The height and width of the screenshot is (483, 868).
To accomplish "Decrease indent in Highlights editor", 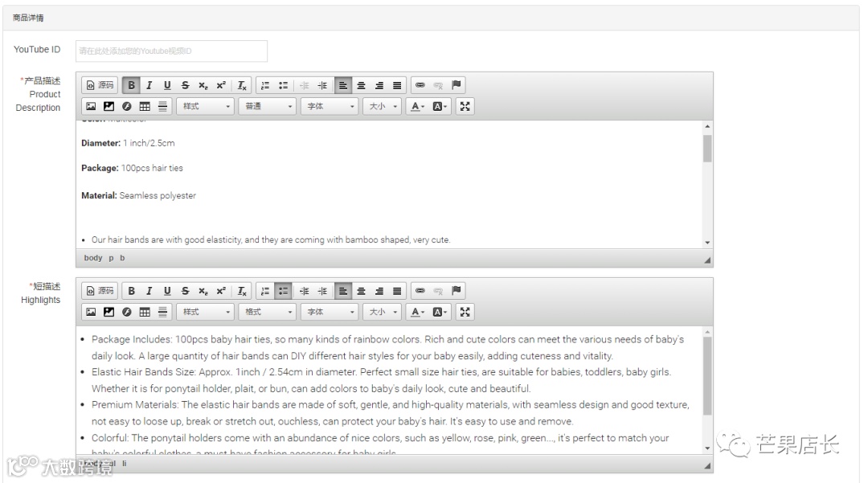I will (305, 291).
